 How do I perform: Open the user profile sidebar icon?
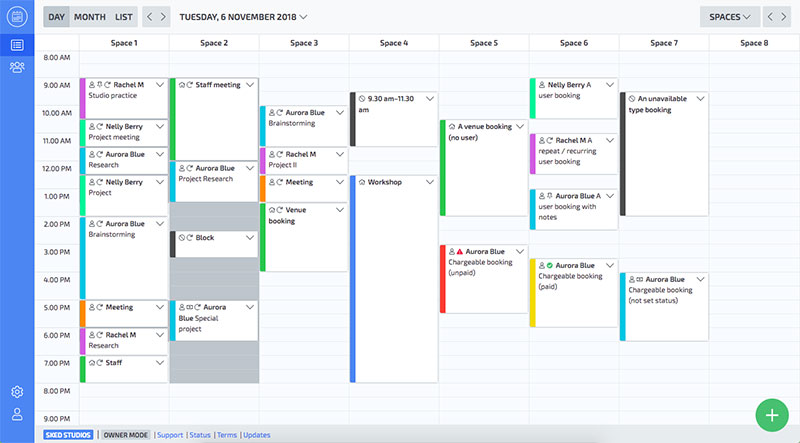(x=17, y=414)
